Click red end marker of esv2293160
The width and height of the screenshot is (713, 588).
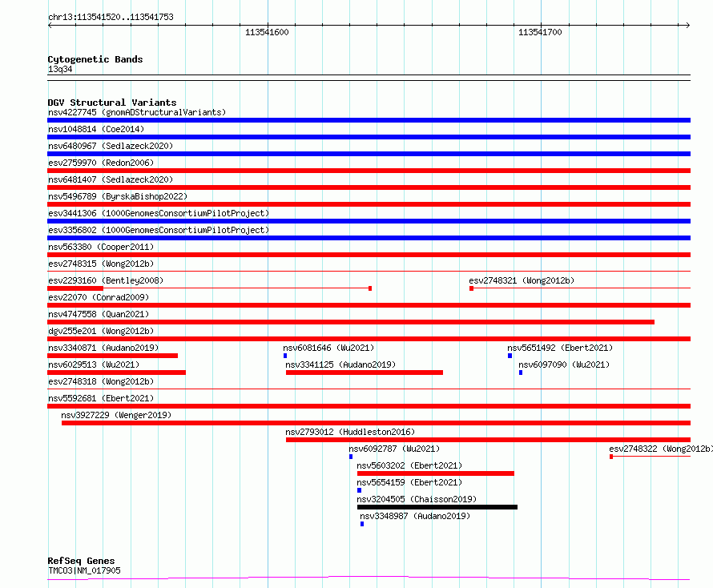tap(370, 288)
